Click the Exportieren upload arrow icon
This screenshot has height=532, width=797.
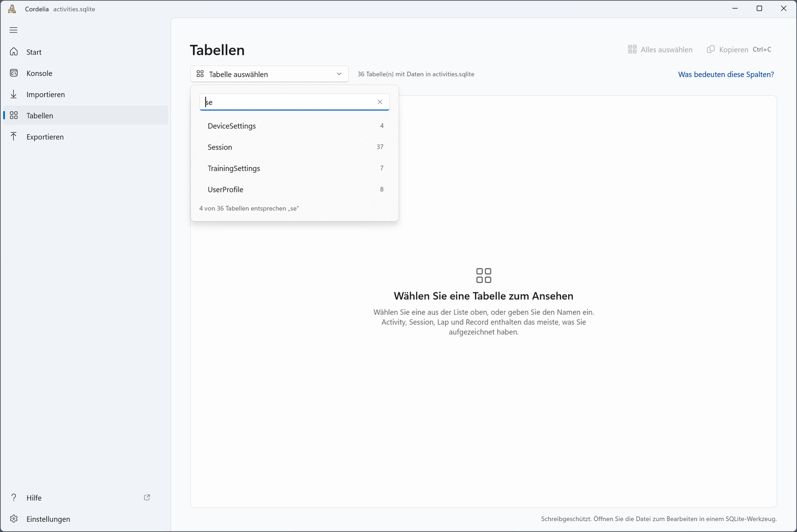pos(14,136)
